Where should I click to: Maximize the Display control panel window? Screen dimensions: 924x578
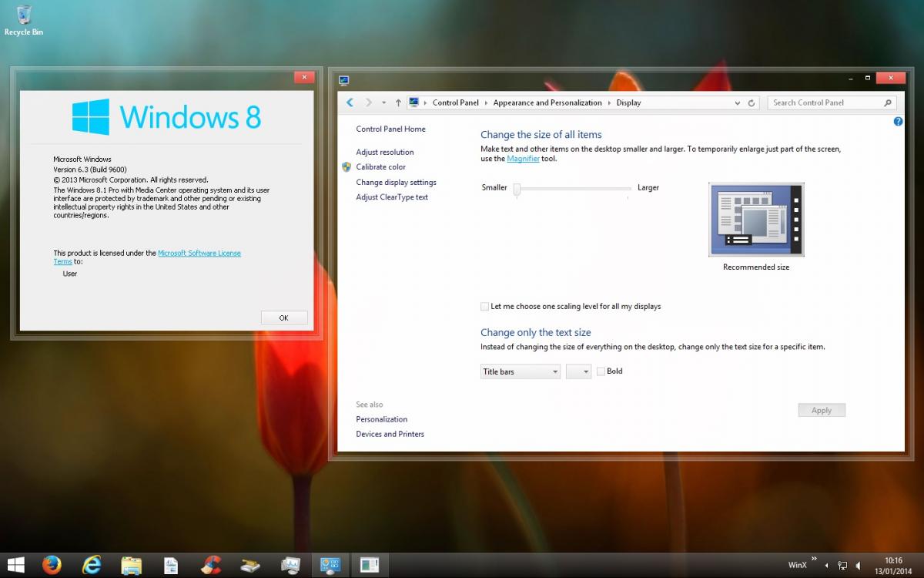coord(868,78)
